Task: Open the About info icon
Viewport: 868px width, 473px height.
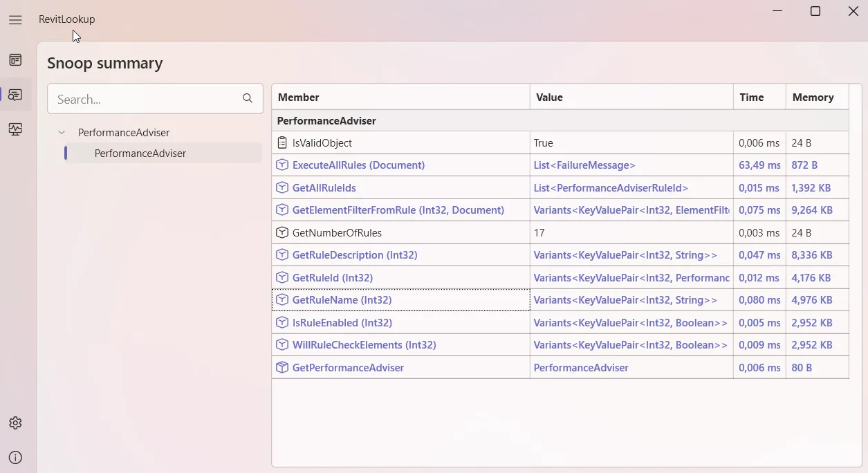Action: click(x=15, y=458)
